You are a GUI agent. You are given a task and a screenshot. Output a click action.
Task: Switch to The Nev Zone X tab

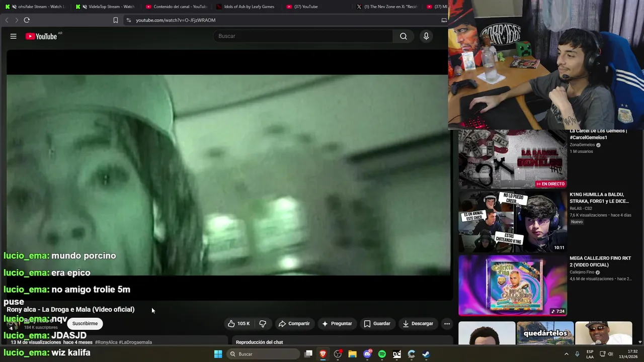pos(387,7)
